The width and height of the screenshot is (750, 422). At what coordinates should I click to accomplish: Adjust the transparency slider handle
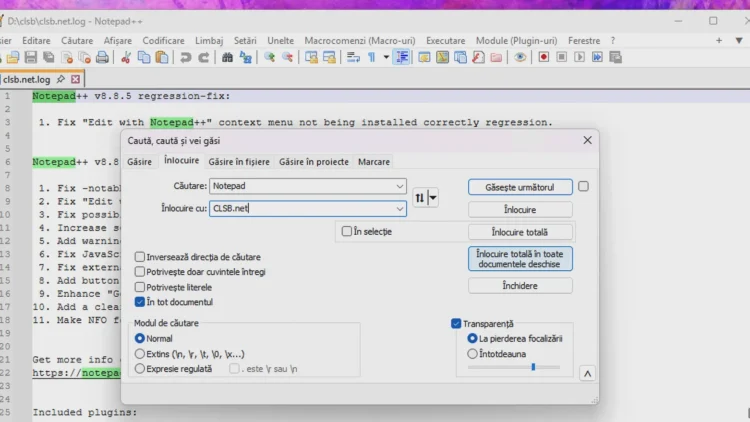click(533, 367)
